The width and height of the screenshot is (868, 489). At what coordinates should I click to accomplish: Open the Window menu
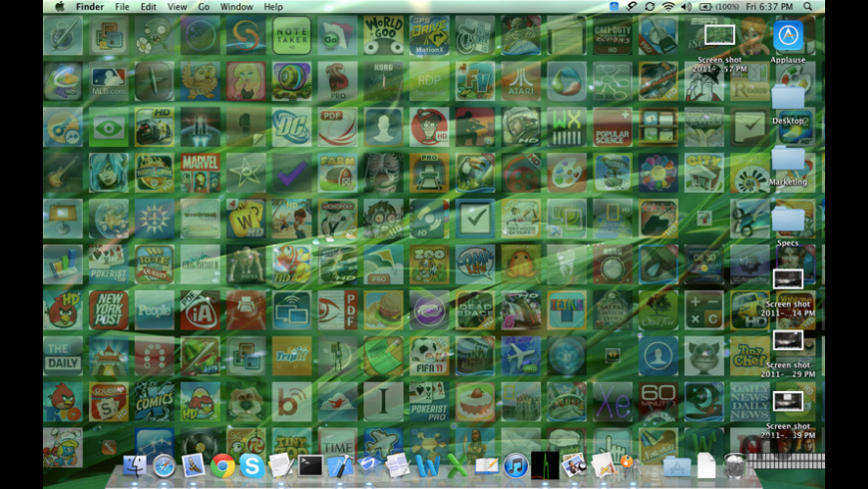coord(236,7)
